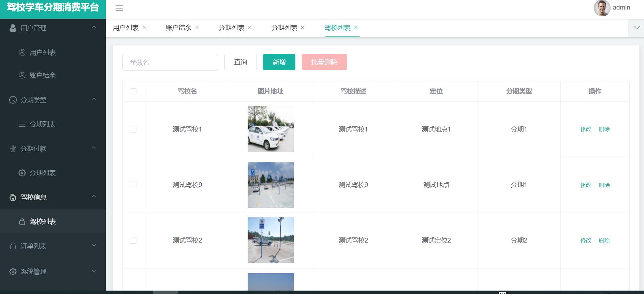Close the 用户列表 tab
644x294 pixels.
pyautogui.click(x=144, y=28)
